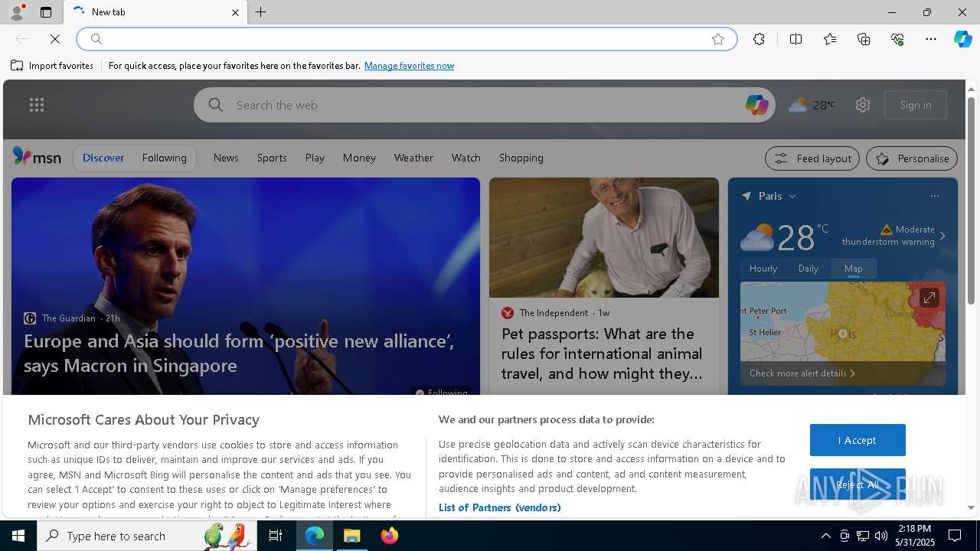Screen dimensions: 980x551
Task: Switch weather card to Hourly tab
Action: (x=763, y=269)
